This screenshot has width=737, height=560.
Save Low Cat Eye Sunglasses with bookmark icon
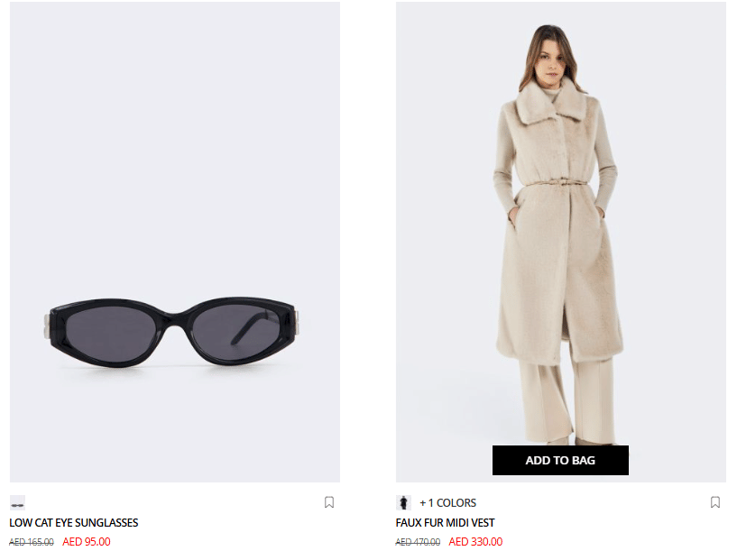click(329, 502)
